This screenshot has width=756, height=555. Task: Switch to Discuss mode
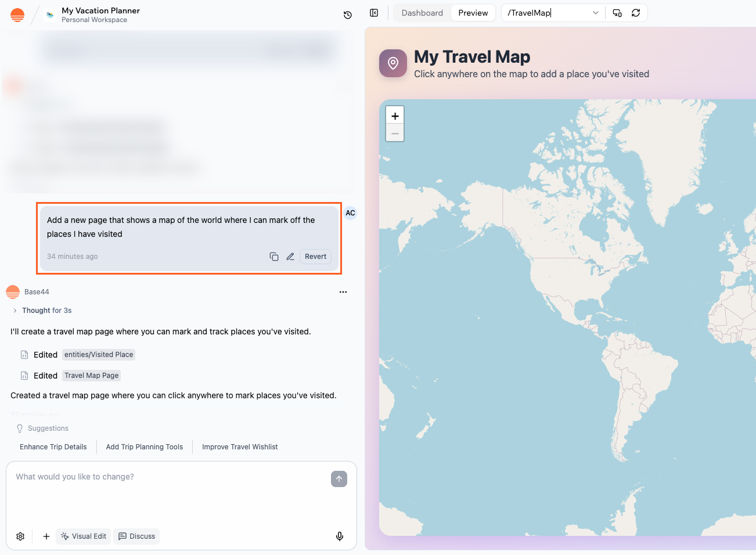(x=136, y=536)
